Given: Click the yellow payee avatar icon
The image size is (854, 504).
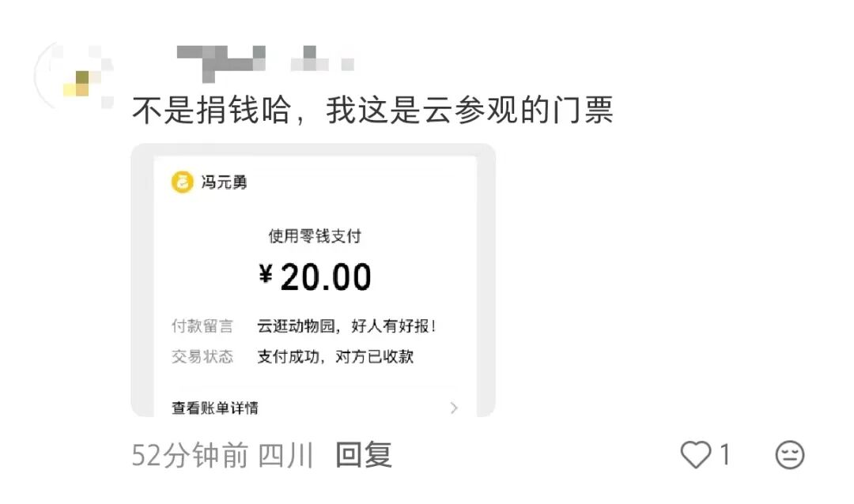Looking at the screenshot, I should click(x=183, y=182).
